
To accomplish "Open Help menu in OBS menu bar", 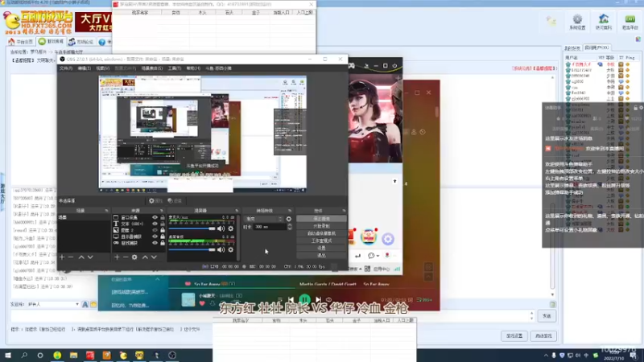I will tap(193, 68).
